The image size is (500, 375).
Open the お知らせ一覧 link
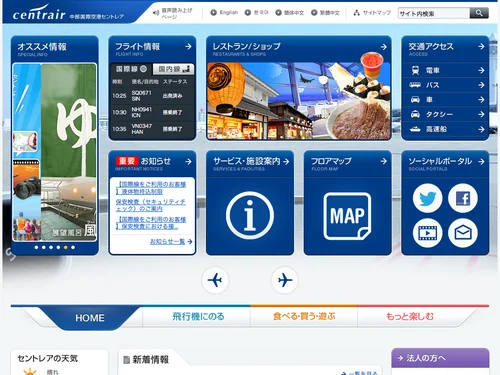point(171,241)
